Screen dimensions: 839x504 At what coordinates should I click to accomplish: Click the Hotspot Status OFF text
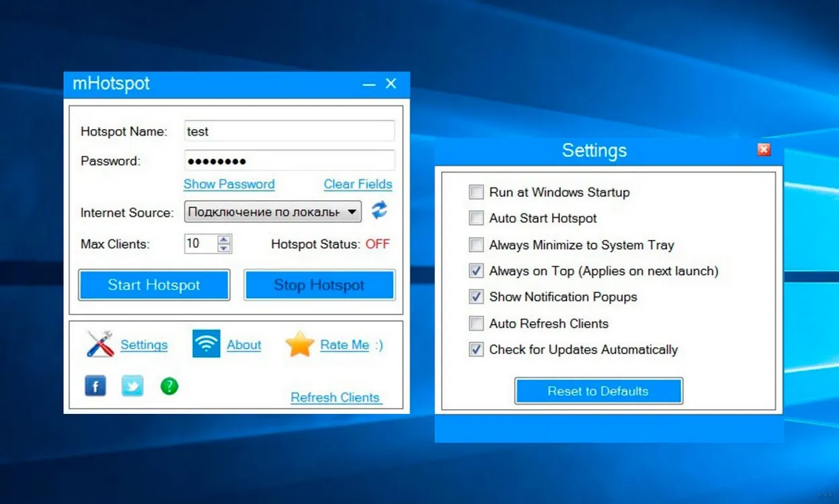coord(377,244)
